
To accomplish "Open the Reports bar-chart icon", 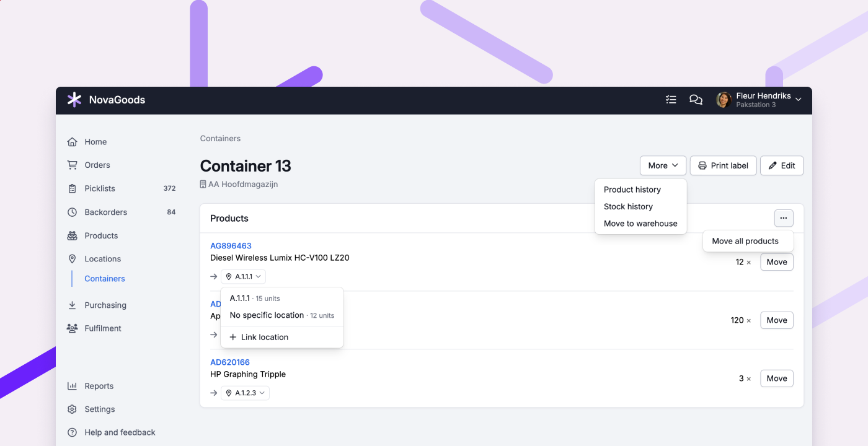I will [x=73, y=386].
